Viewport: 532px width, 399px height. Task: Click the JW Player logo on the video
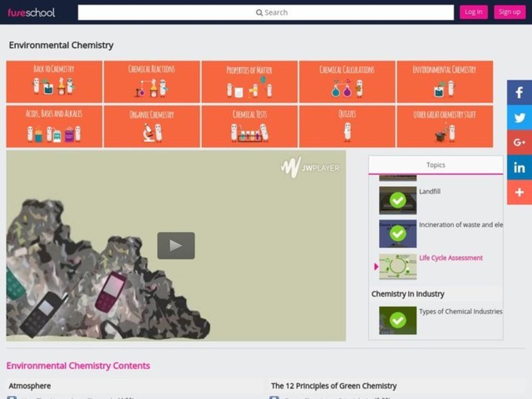tap(311, 168)
